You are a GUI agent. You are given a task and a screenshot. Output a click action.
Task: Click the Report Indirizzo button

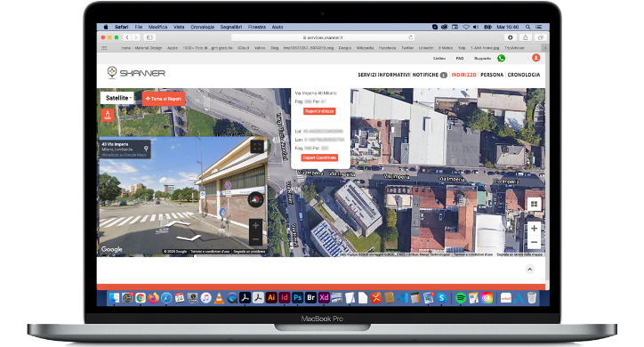tap(319, 111)
